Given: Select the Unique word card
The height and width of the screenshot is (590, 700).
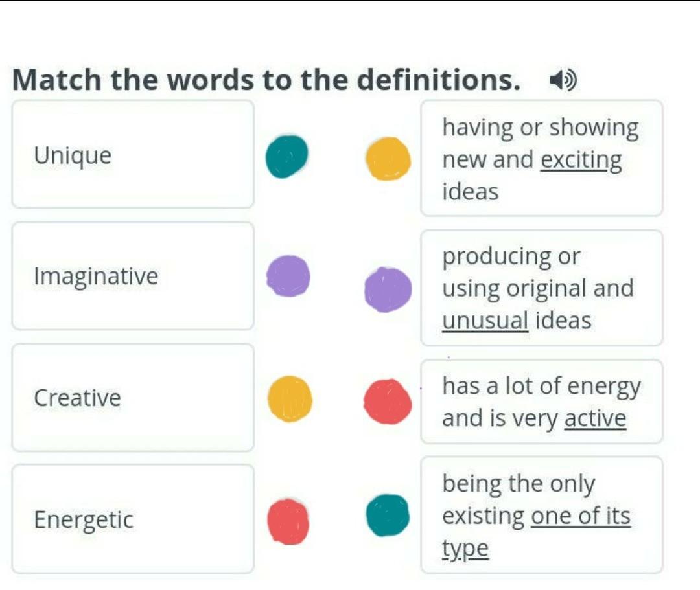Looking at the screenshot, I should pos(133,154).
